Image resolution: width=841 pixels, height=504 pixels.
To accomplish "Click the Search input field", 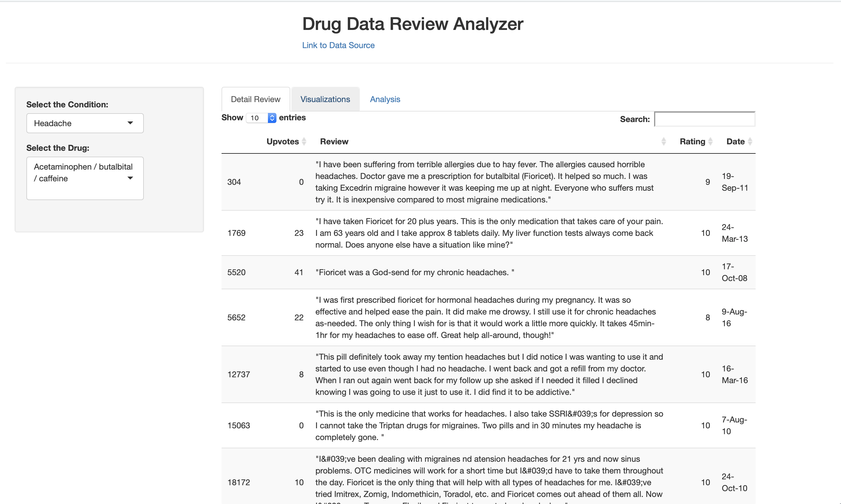I will tap(704, 119).
